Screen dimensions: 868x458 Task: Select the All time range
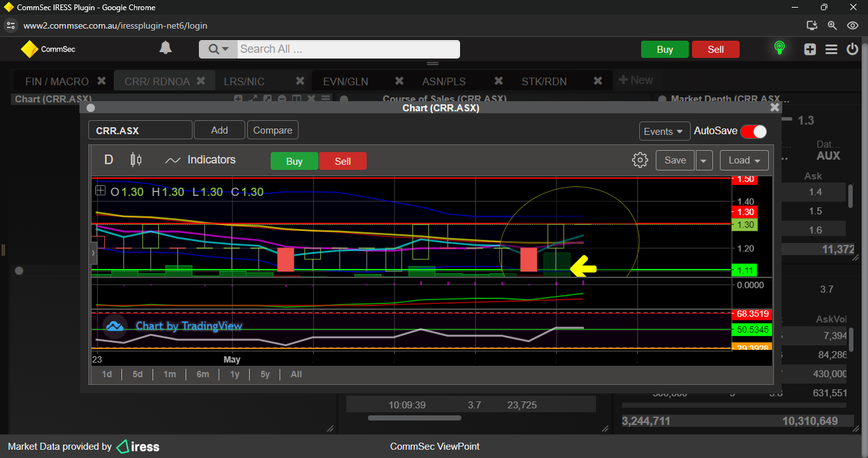[x=296, y=374]
